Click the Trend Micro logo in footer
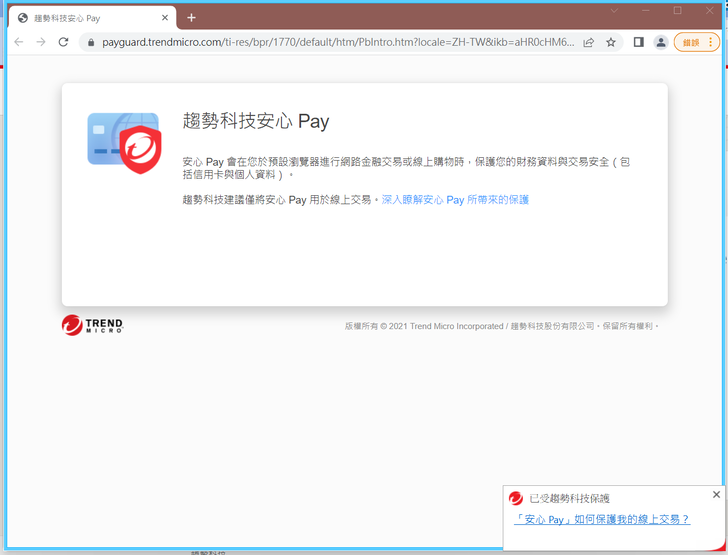The image size is (728, 555). (92, 325)
